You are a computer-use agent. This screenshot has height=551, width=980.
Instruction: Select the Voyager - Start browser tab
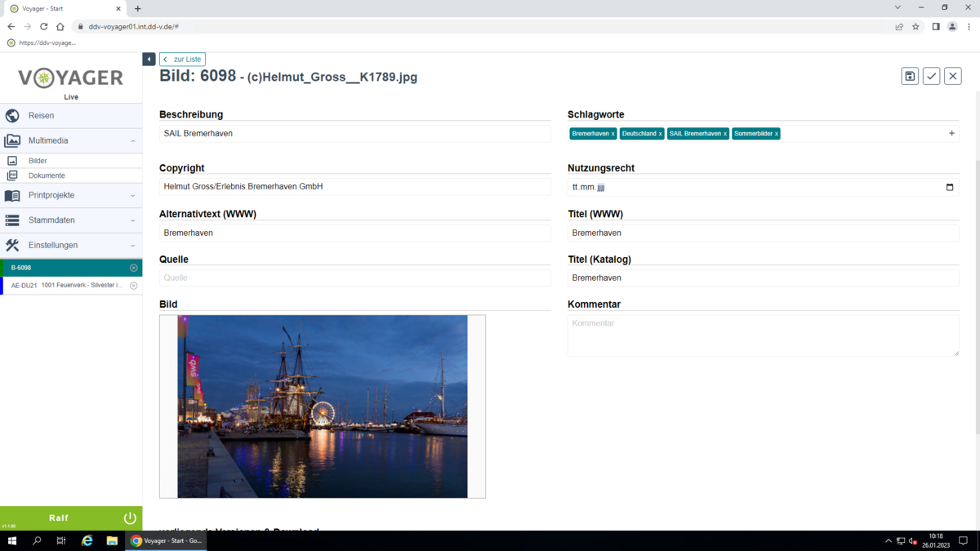(x=65, y=8)
